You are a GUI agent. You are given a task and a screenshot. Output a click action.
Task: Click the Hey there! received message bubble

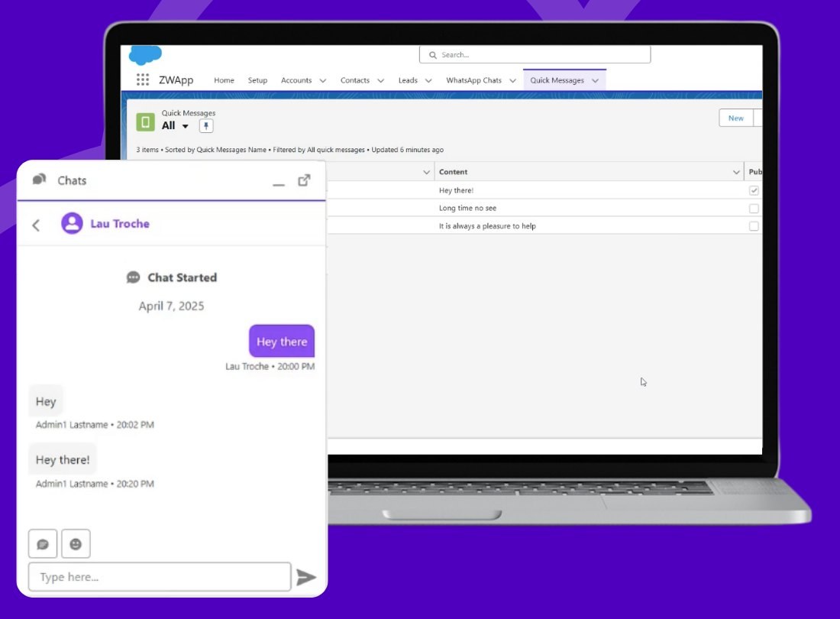tap(63, 460)
